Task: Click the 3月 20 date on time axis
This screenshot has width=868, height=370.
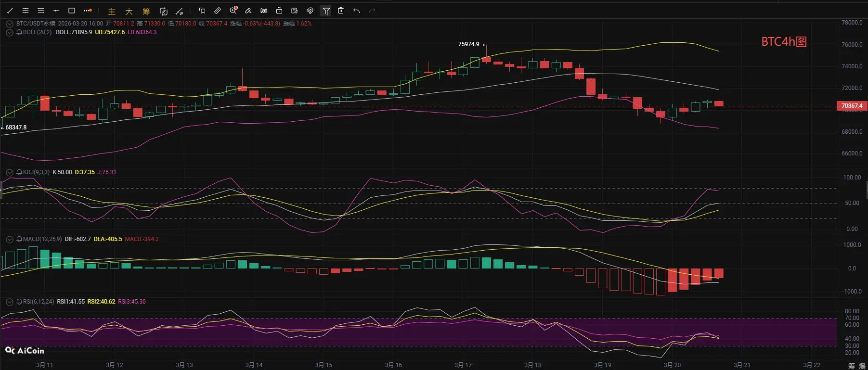Action: coord(672,365)
